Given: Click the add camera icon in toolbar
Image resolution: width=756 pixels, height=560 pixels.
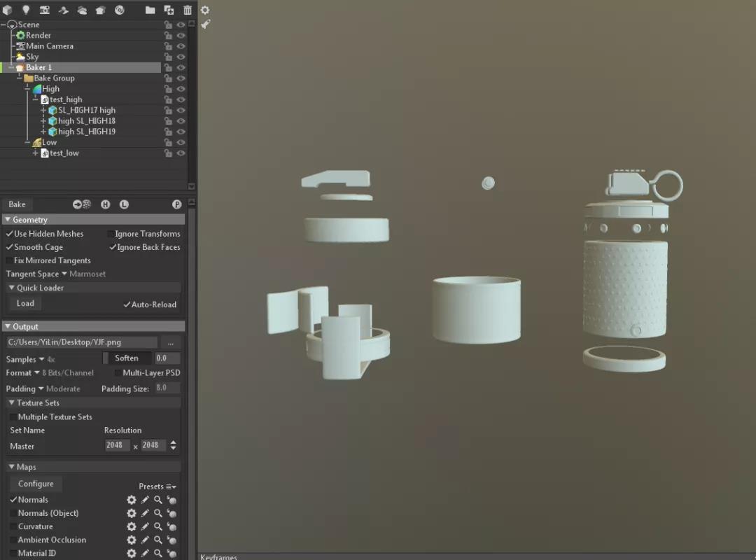Looking at the screenshot, I should coord(44,10).
